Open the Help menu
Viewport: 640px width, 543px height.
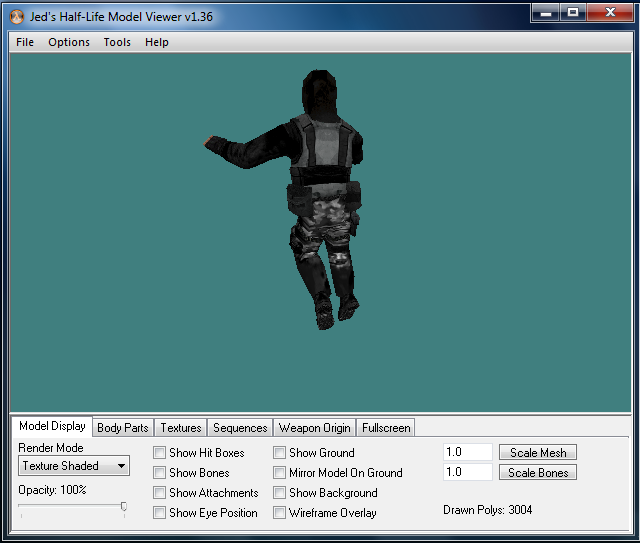[157, 42]
